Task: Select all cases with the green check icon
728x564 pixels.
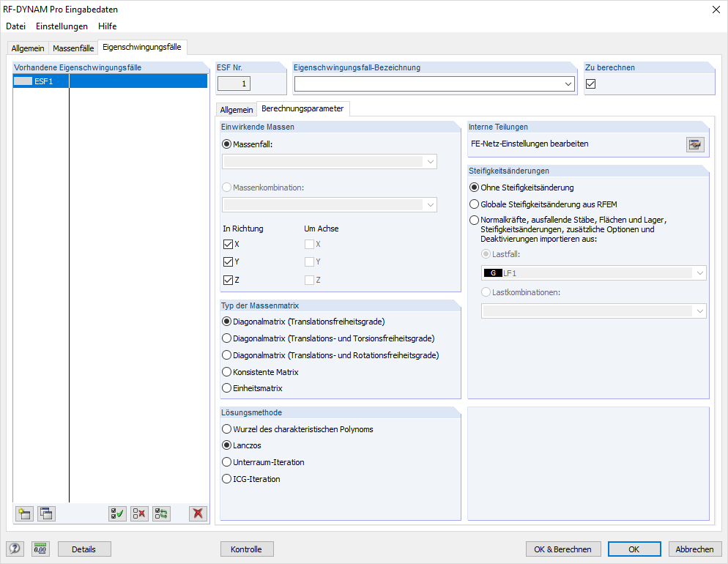Action: 116,513
